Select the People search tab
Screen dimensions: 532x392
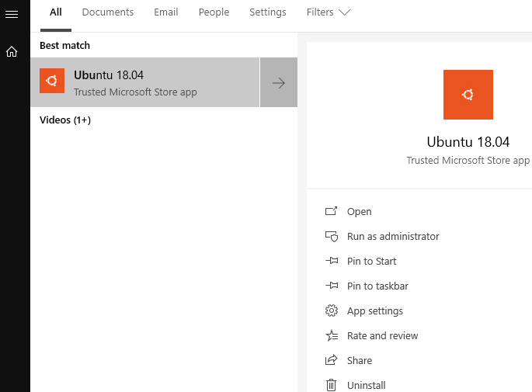click(214, 12)
